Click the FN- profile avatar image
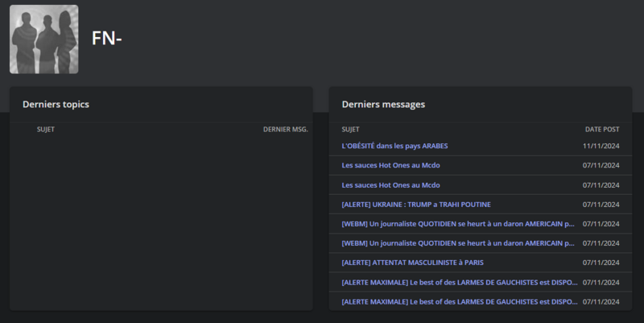The width and height of the screenshot is (644, 323). [x=43, y=39]
